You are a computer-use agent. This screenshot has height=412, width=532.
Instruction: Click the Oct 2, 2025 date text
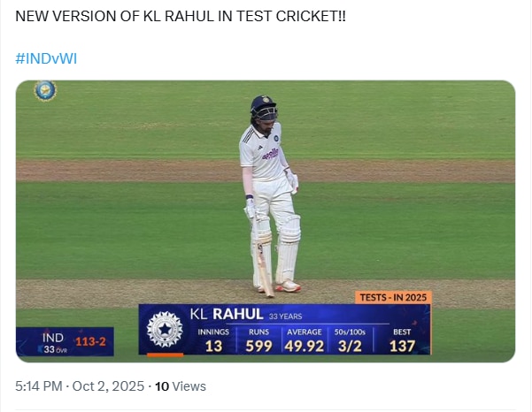[112, 386]
